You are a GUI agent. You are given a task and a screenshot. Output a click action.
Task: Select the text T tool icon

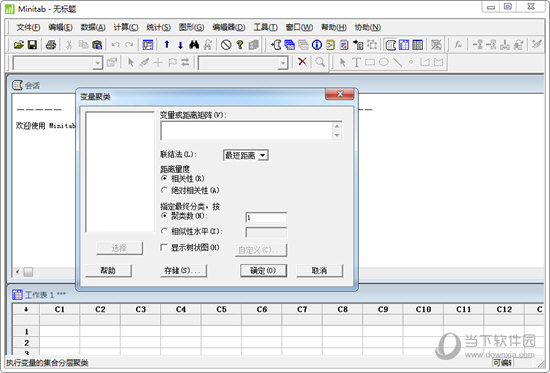[x=356, y=62]
